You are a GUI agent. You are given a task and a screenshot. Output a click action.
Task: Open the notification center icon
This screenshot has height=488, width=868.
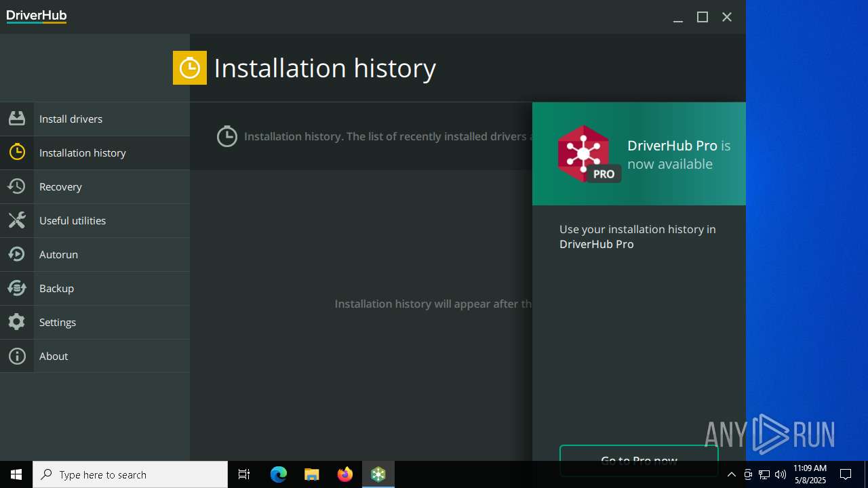[x=846, y=474]
